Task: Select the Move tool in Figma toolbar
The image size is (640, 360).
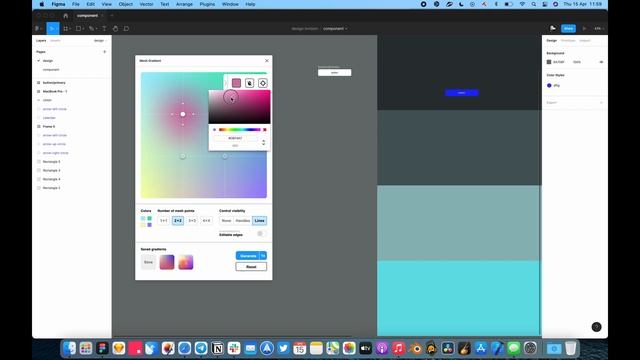Action: pos(52,29)
